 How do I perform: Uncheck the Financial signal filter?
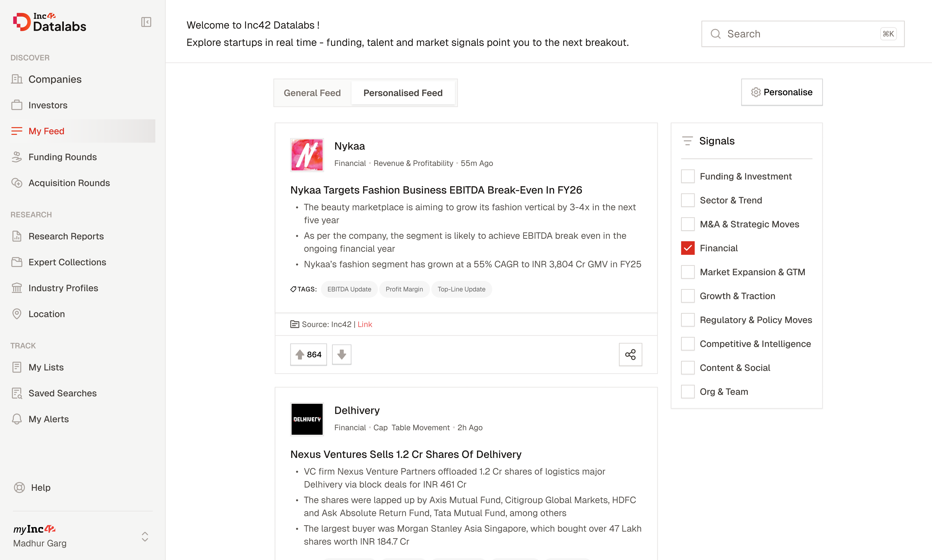click(688, 248)
